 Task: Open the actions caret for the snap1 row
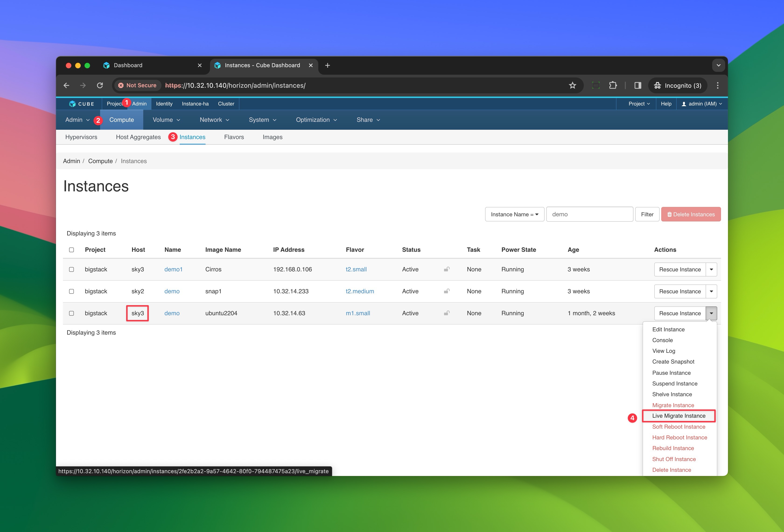711,291
